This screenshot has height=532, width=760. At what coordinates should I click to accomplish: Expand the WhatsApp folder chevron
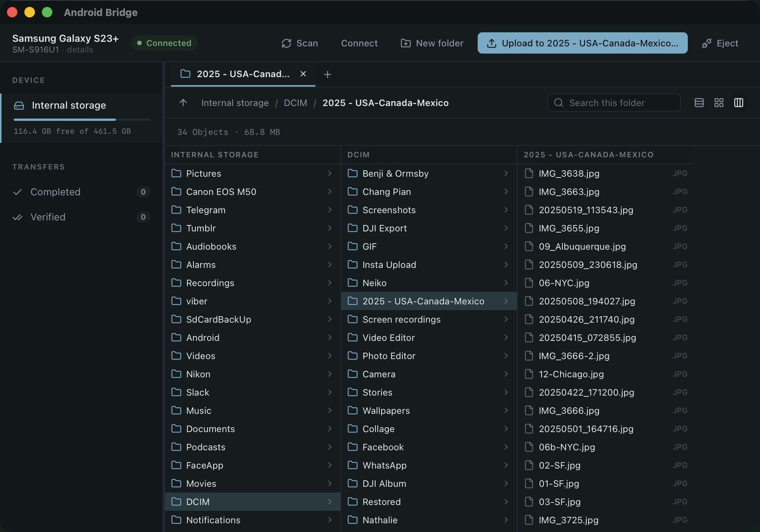pyautogui.click(x=506, y=465)
